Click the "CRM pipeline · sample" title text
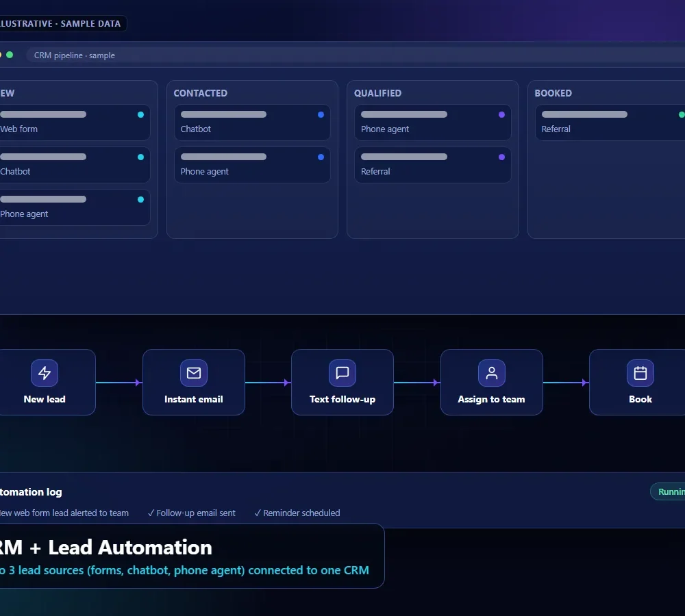 tap(74, 55)
